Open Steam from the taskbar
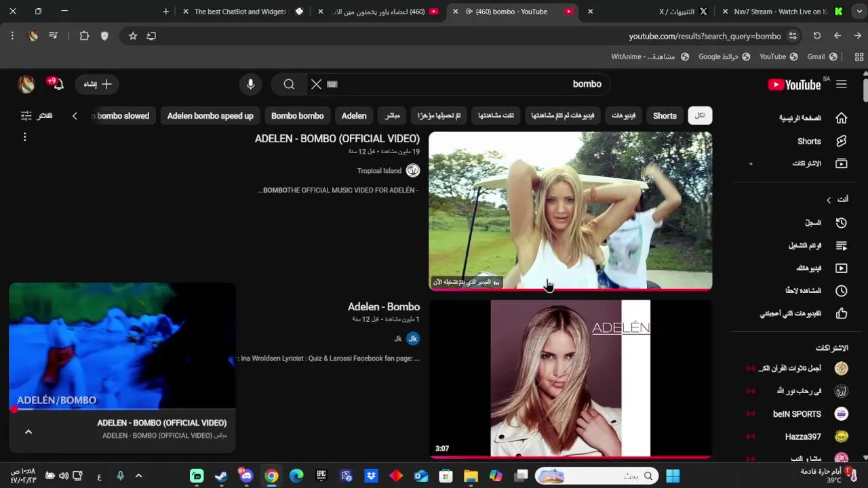The height and width of the screenshot is (488, 868). [221, 476]
